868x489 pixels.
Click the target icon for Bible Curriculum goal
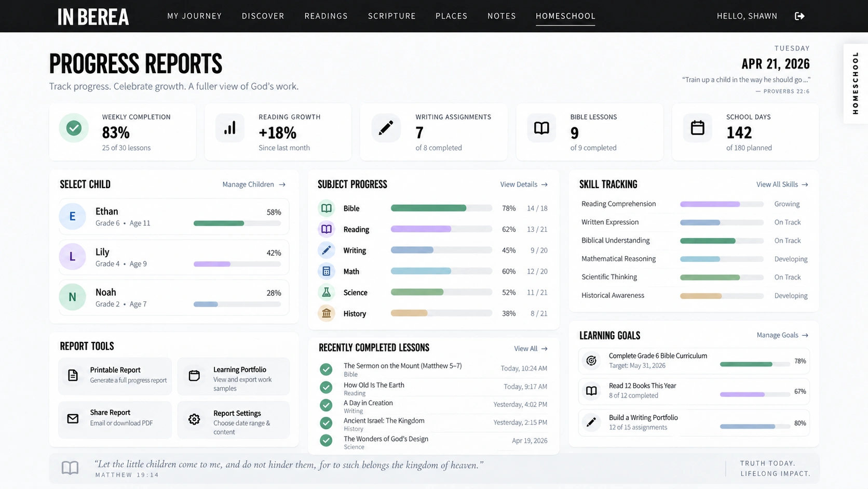(x=591, y=361)
